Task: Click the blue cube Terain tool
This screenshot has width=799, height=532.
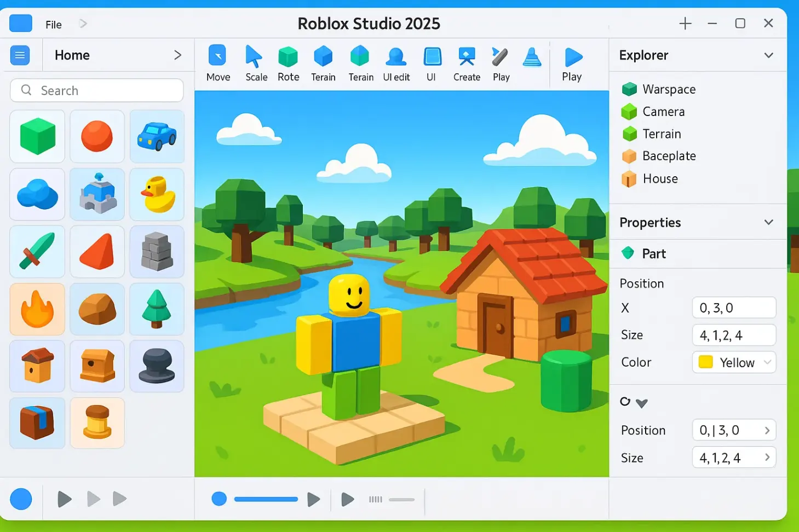Action: click(323, 63)
